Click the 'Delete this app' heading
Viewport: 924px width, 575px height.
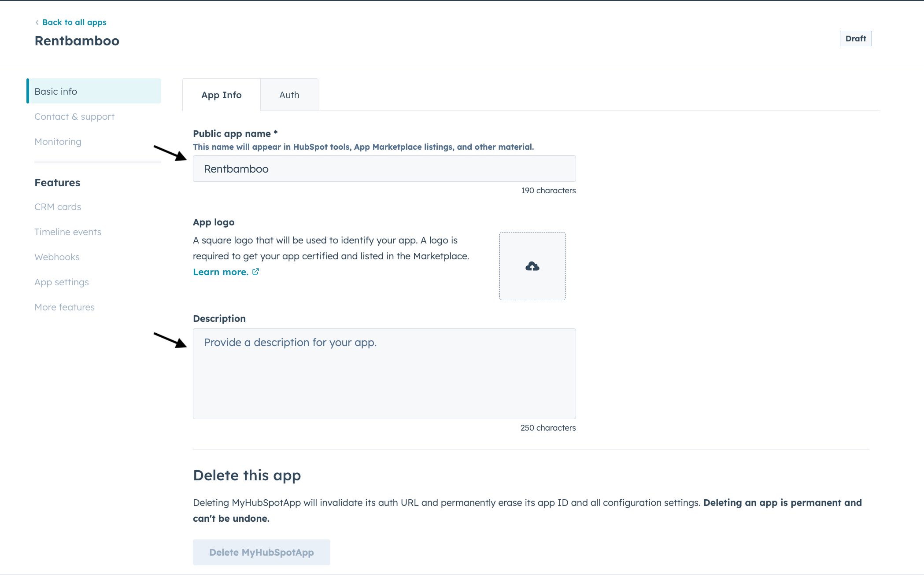coord(247,475)
